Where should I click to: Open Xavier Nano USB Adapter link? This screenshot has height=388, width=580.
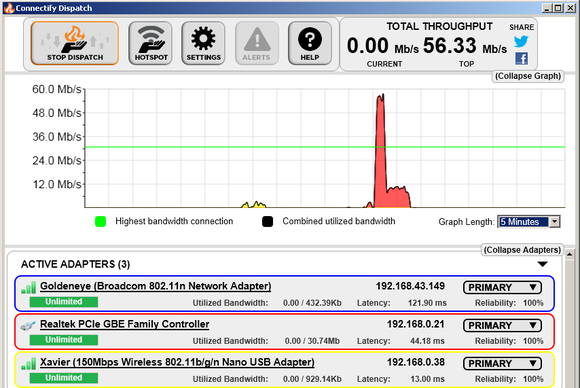(177, 362)
